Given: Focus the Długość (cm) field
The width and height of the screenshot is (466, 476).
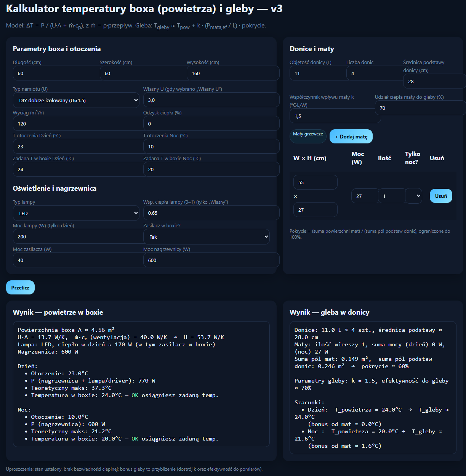Looking at the screenshot, I should (57, 73).
